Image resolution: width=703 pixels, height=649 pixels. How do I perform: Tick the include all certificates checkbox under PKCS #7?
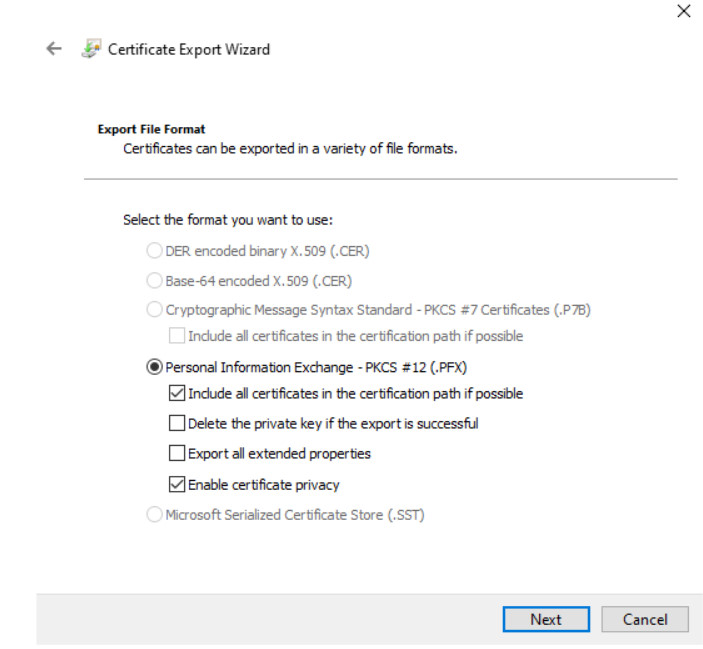point(178,336)
